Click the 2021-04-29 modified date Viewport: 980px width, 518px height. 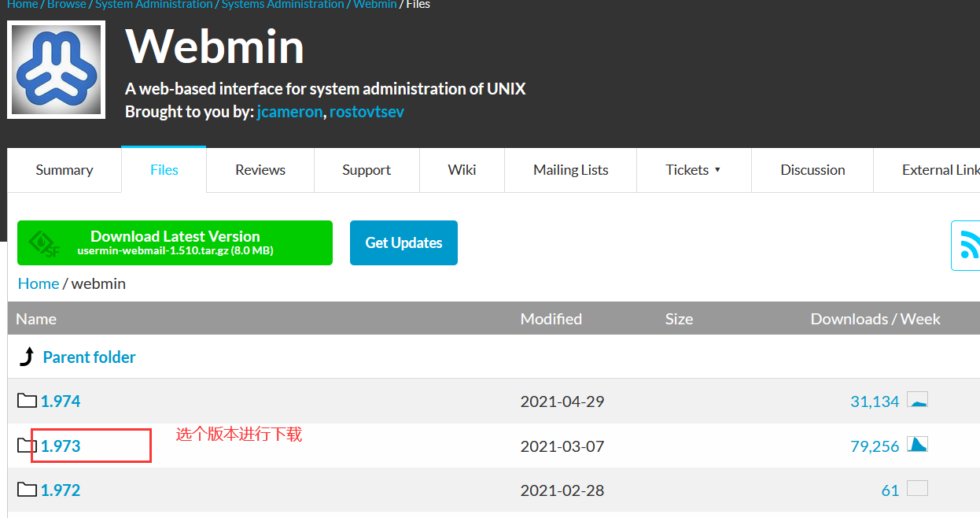tap(562, 401)
